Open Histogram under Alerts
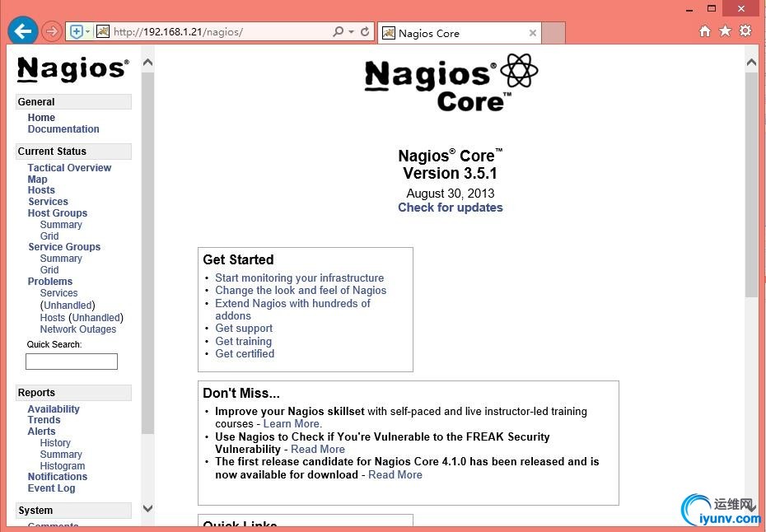 (63, 466)
